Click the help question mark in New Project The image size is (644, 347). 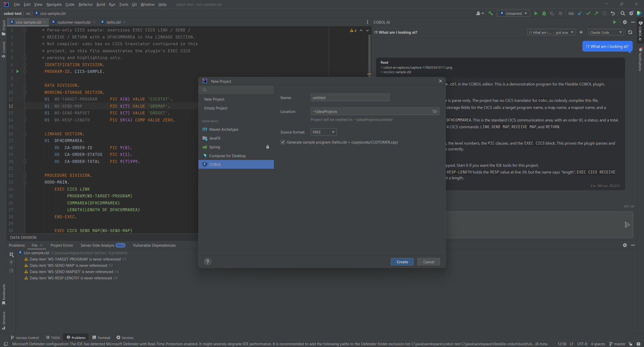[x=208, y=262]
